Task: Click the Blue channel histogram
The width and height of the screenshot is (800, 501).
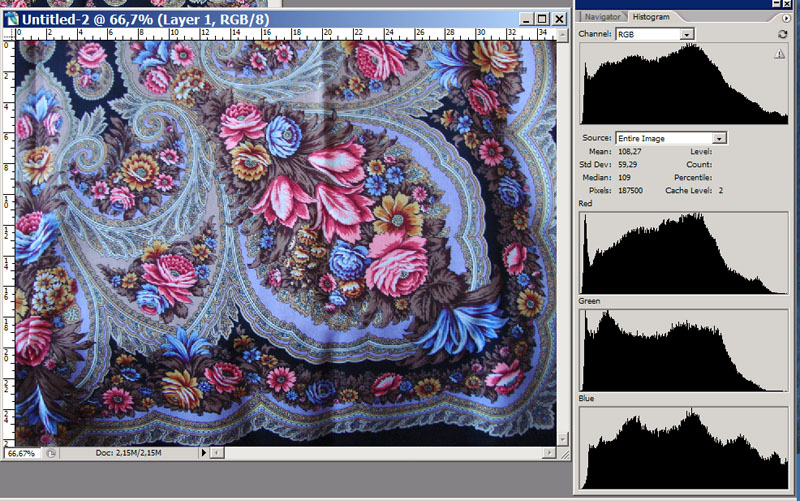Action: coord(684,447)
